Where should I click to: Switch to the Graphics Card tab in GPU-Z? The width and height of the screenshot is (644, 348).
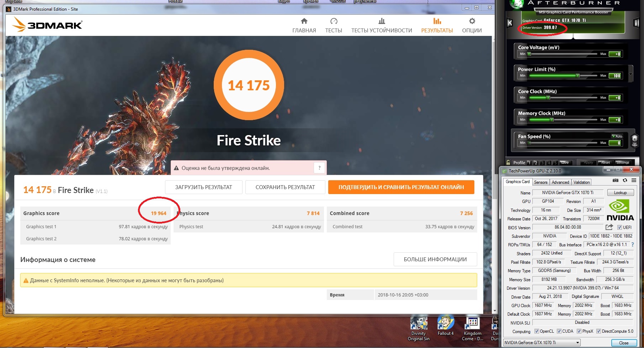(518, 182)
